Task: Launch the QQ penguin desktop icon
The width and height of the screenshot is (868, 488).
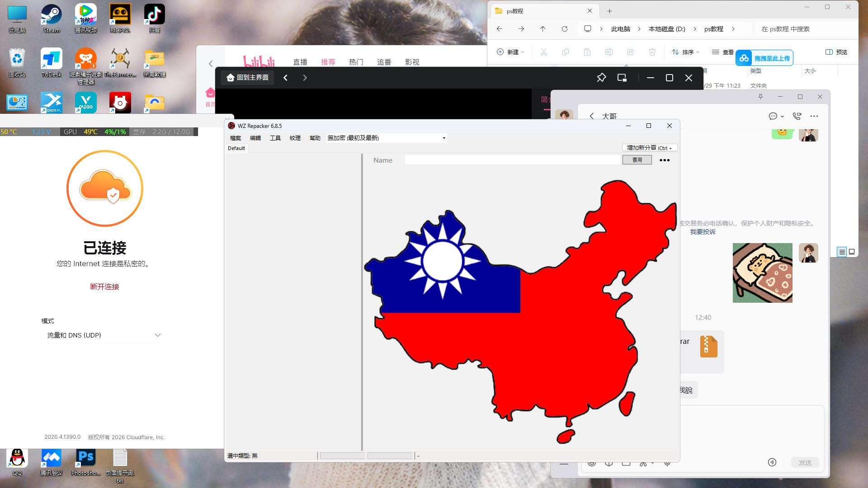Action: tap(17, 462)
